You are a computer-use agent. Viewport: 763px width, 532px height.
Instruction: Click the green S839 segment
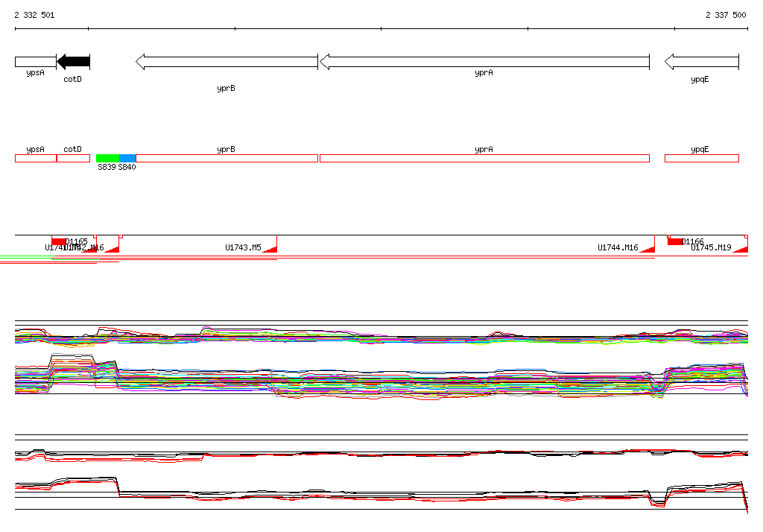coord(107,158)
